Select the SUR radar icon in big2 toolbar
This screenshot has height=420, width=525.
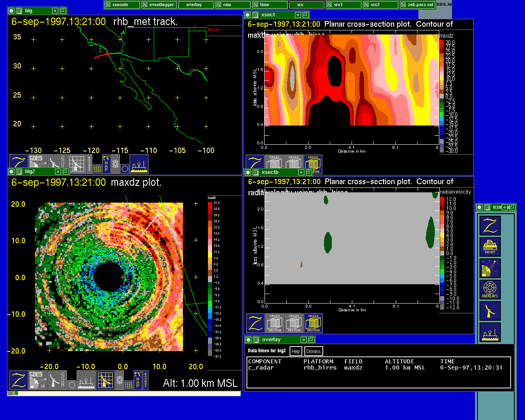coord(57,380)
